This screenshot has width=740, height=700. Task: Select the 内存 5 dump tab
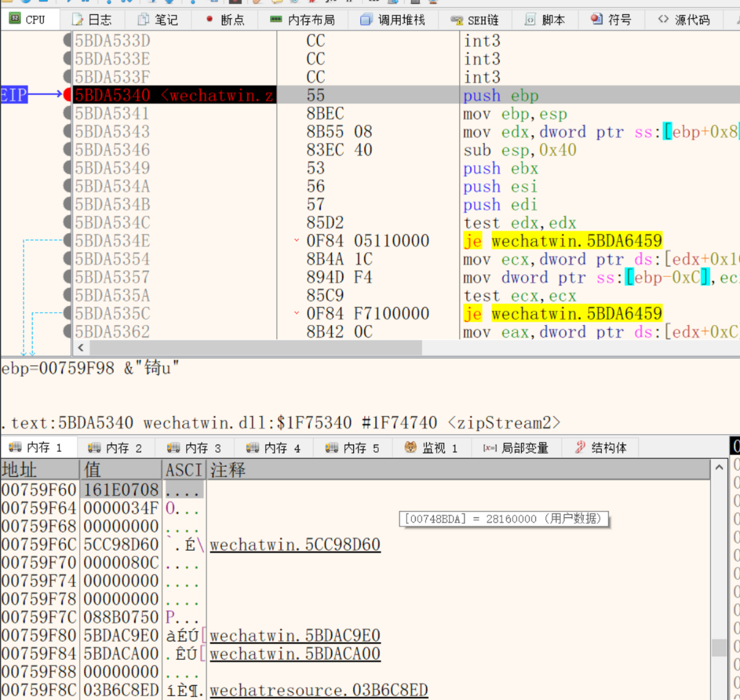point(352,448)
